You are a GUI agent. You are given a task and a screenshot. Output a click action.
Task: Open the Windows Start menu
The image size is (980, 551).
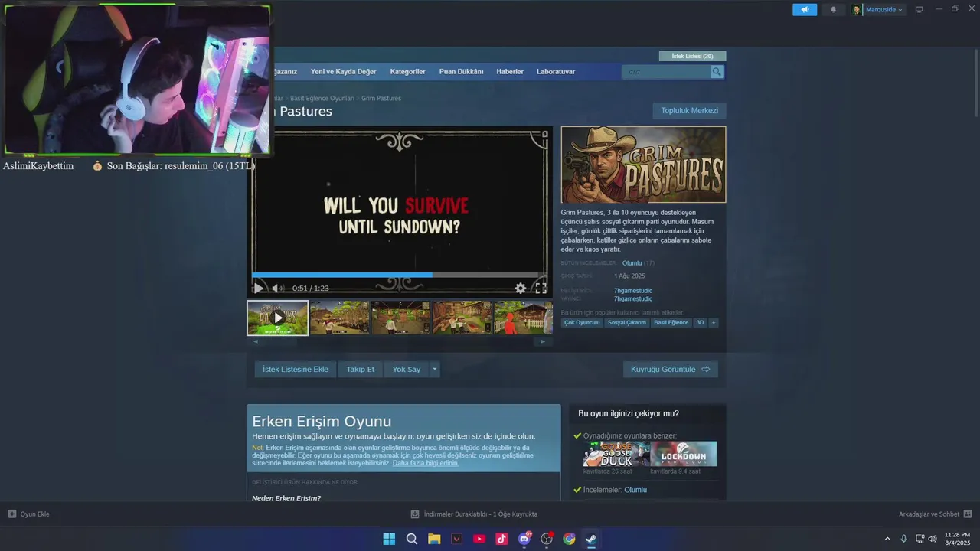(389, 539)
